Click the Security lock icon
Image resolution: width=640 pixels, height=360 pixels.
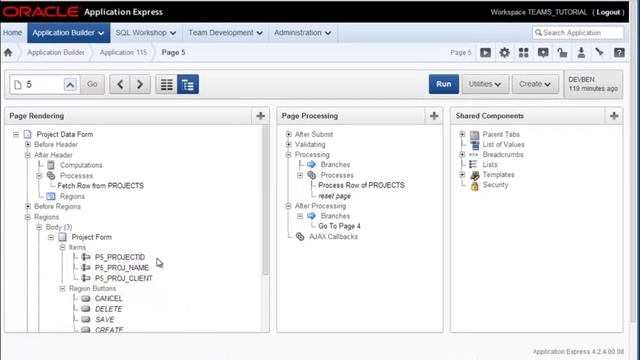coord(474,186)
